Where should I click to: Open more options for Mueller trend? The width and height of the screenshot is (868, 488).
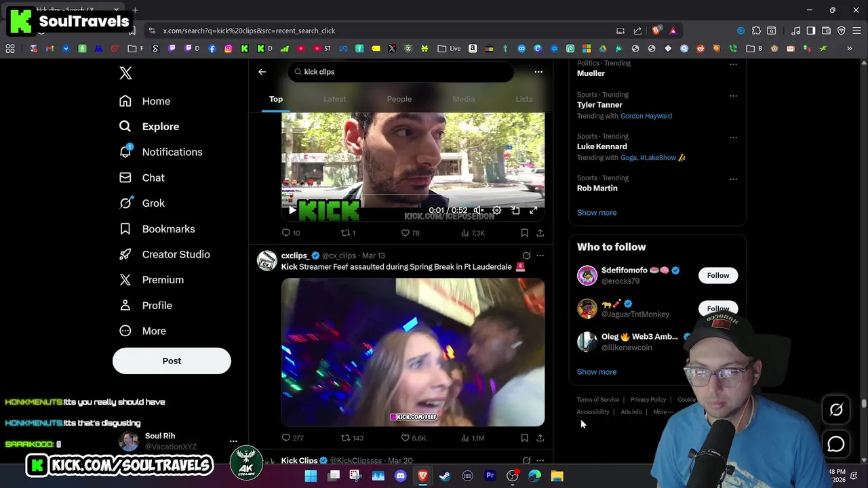click(733, 64)
